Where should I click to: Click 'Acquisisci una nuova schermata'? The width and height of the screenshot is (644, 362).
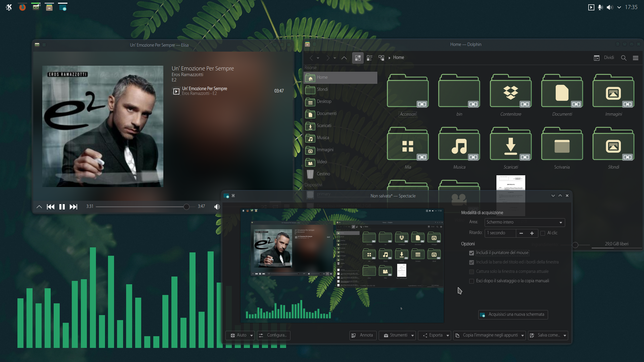pyautogui.click(x=513, y=315)
